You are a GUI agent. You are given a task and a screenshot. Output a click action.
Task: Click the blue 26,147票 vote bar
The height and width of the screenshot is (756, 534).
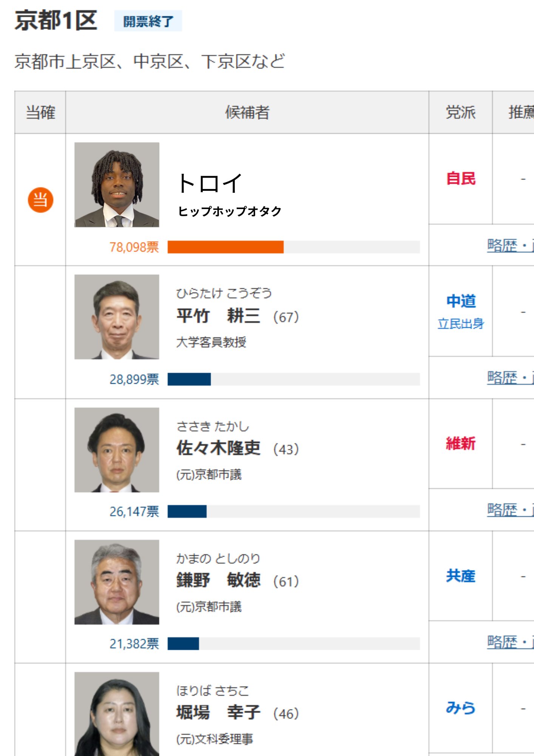click(187, 511)
